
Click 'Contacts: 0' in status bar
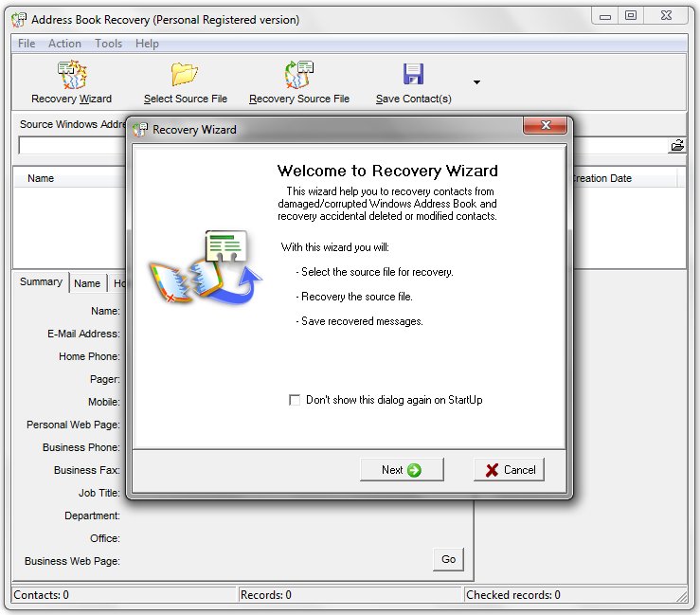41,595
